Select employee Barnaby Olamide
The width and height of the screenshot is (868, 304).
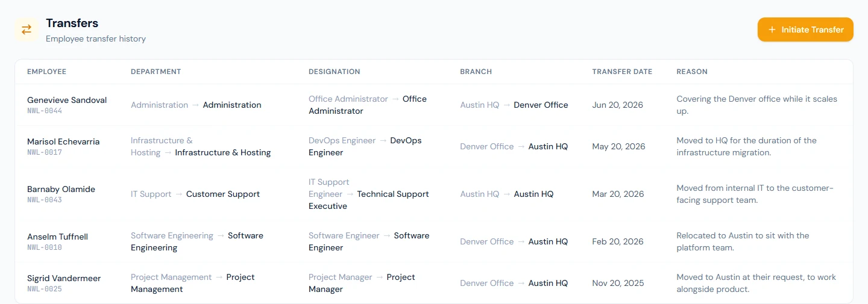(x=61, y=189)
